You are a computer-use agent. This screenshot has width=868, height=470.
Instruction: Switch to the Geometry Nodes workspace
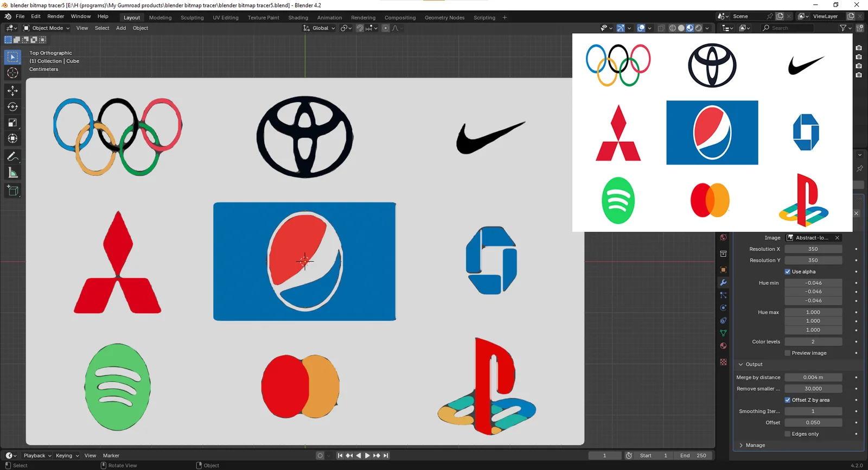pos(444,17)
